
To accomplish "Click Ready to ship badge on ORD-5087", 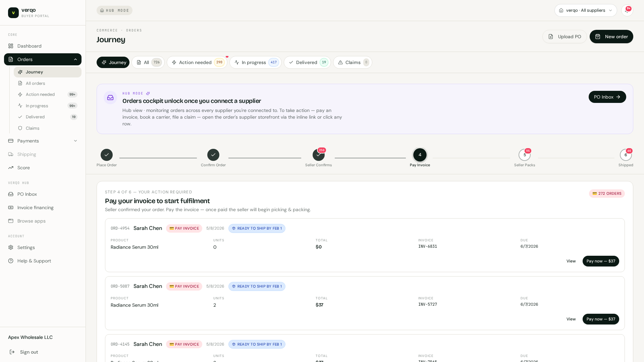I will click(x=257, y=287).
